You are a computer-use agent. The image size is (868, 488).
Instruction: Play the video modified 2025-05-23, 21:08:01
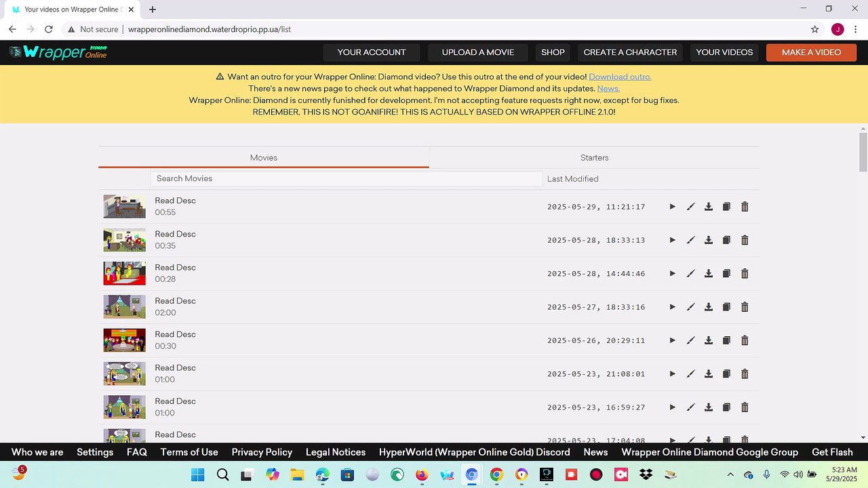pos(672,374)
